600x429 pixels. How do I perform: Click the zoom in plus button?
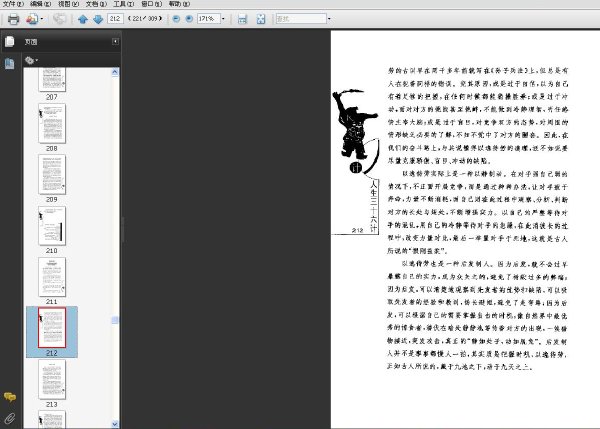click(189, 18)
